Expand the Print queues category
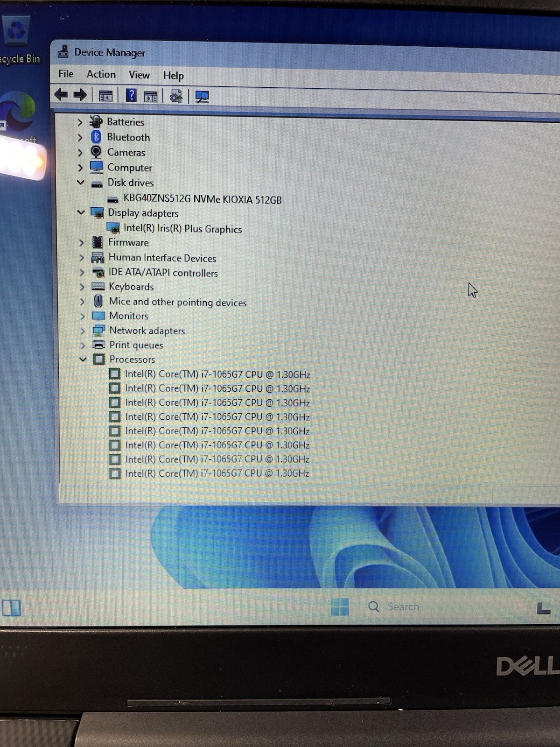Viewport: 560px width, 747px height. click(x=83, y=345)
